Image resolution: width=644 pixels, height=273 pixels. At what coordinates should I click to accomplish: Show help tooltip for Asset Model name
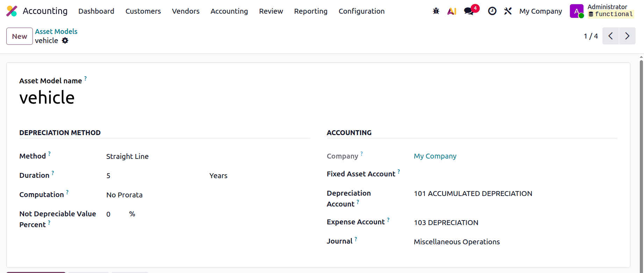pyautogui.click(x=85, y=78)
